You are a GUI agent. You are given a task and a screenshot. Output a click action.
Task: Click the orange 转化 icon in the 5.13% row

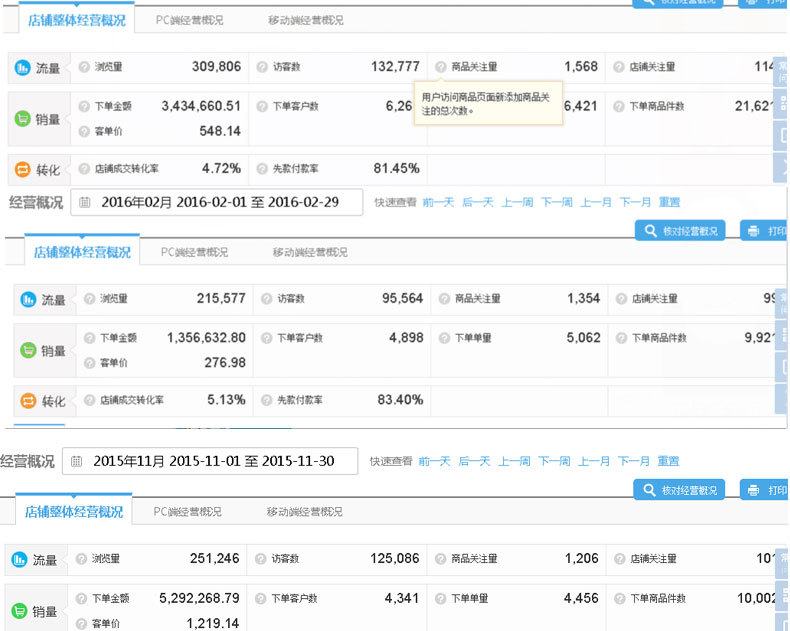[29, 401]
